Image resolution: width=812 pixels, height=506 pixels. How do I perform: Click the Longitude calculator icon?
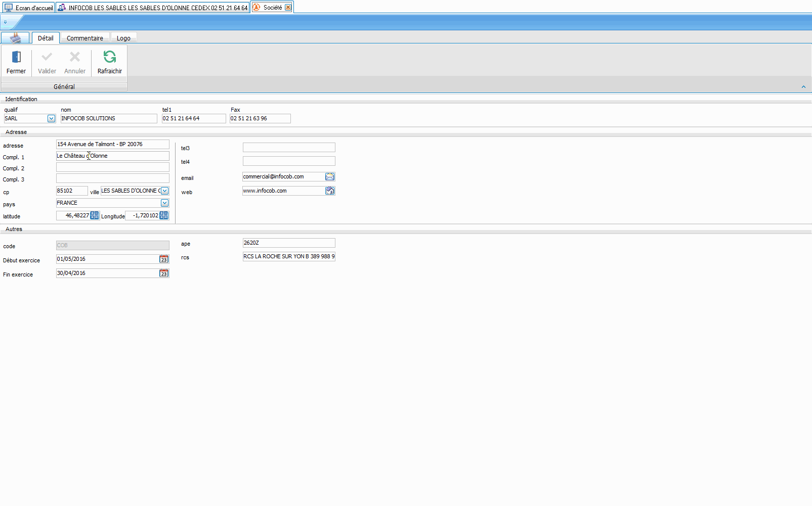pos(164,215)
